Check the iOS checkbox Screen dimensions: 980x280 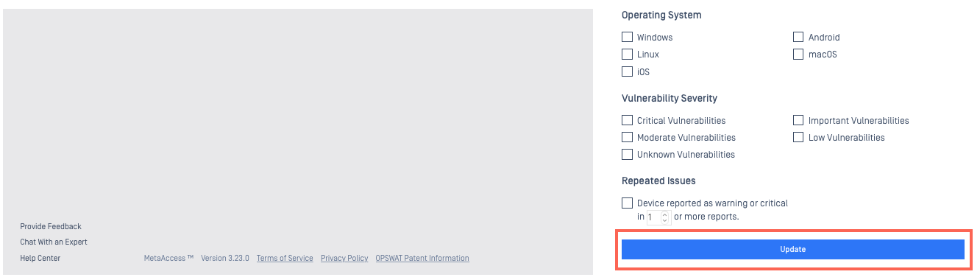point(628,71)
